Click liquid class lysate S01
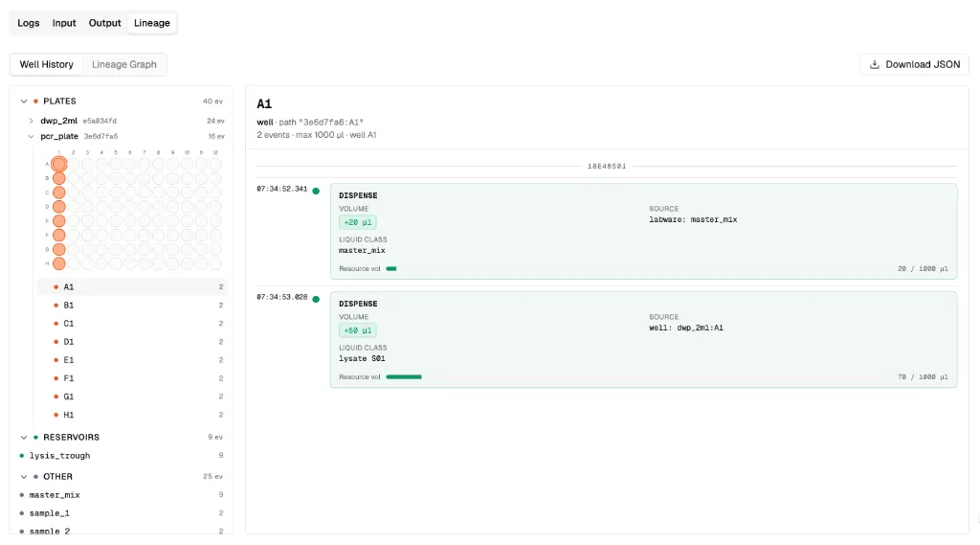The image size is (980, 545). pos(362,358)
